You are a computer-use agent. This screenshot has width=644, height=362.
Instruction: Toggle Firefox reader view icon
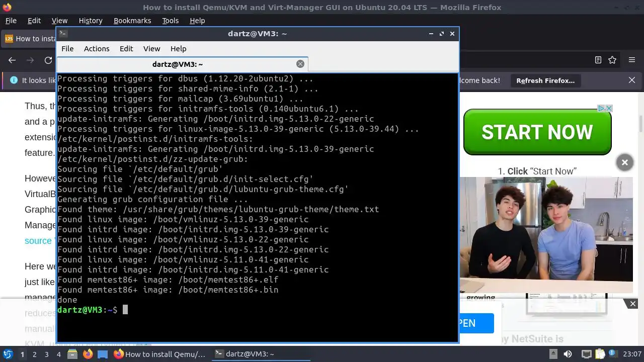[598, 60]
